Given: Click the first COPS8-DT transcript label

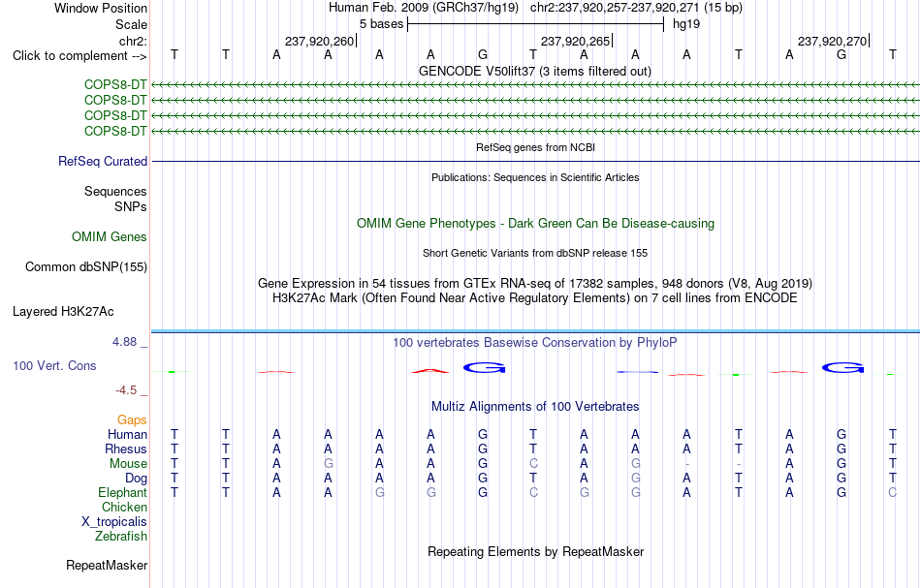Looking at the screenshot, I should coord(115,84).
